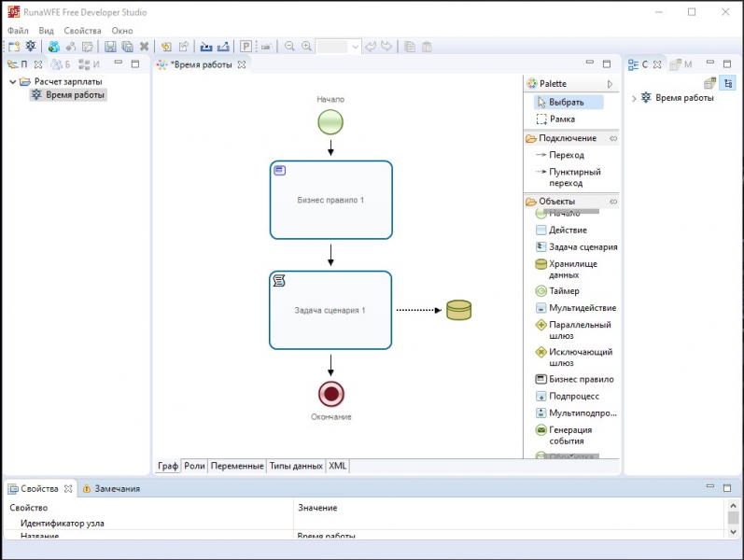Switch to the Типы данных tab
This screenshot has width=744, height=560.
pyautogui.click(x=296, y=466)
